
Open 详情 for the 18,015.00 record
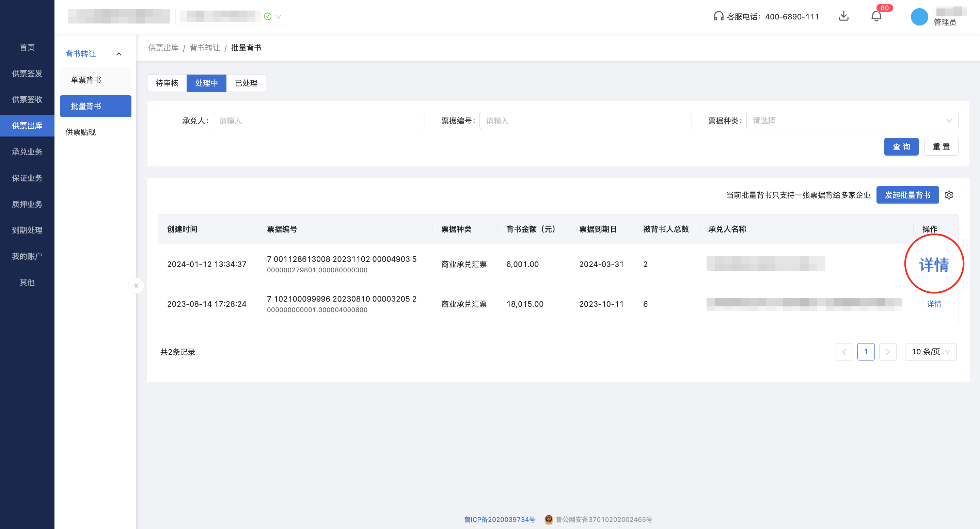tap(934, 304)
